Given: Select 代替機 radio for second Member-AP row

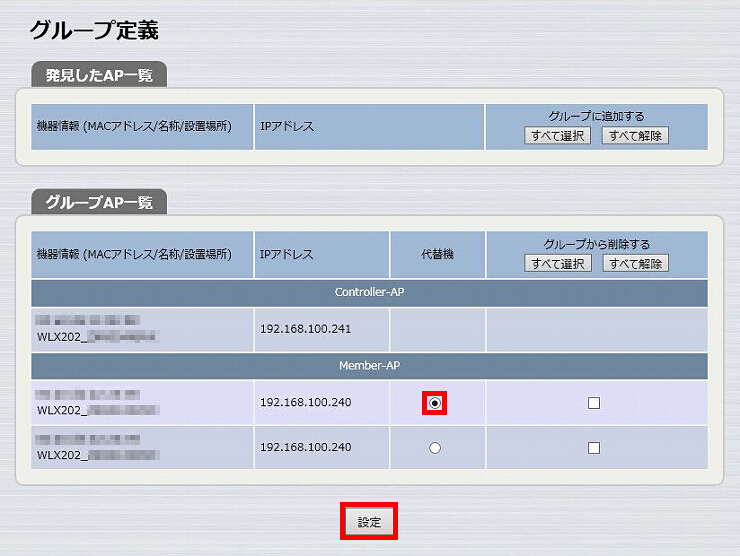Looking at the screenshot, I should pyautogui.click(x=435, y=447).
